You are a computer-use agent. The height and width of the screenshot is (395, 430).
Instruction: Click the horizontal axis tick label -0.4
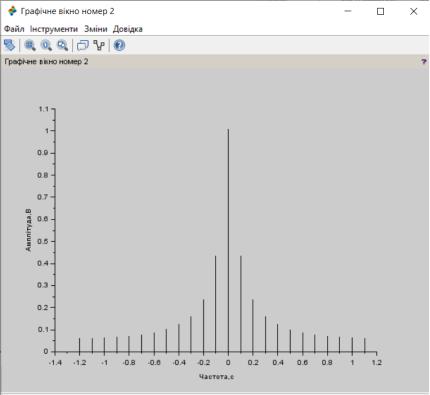[x=179, y=363]
